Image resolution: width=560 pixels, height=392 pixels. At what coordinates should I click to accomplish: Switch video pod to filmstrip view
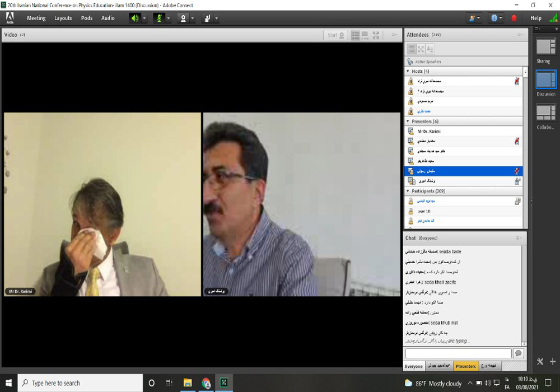365,35
